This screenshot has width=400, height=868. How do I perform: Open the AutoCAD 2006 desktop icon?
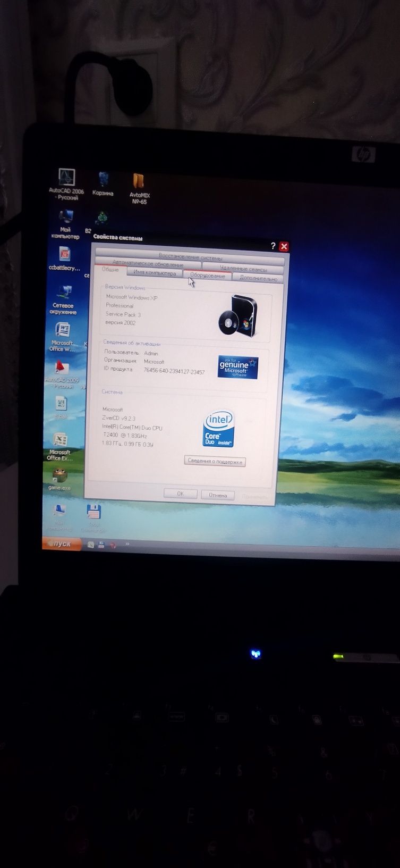pyautogui.click(x=66, y=183)
